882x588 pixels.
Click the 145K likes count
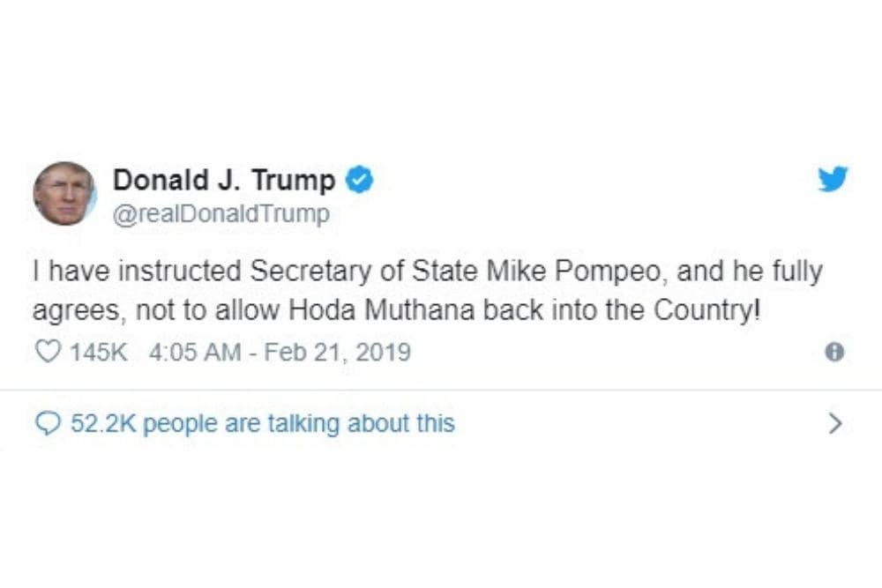coord(99,353)
